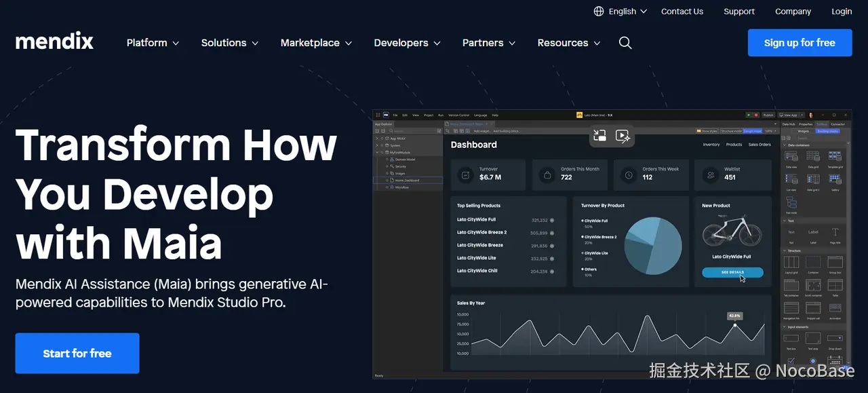868x393 pixels.
Task: Open the Contact Us link
Action: [x=682, y=12]
